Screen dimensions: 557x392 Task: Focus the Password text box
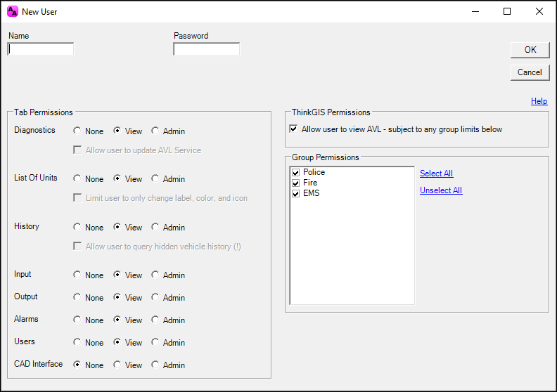[206, 49]
